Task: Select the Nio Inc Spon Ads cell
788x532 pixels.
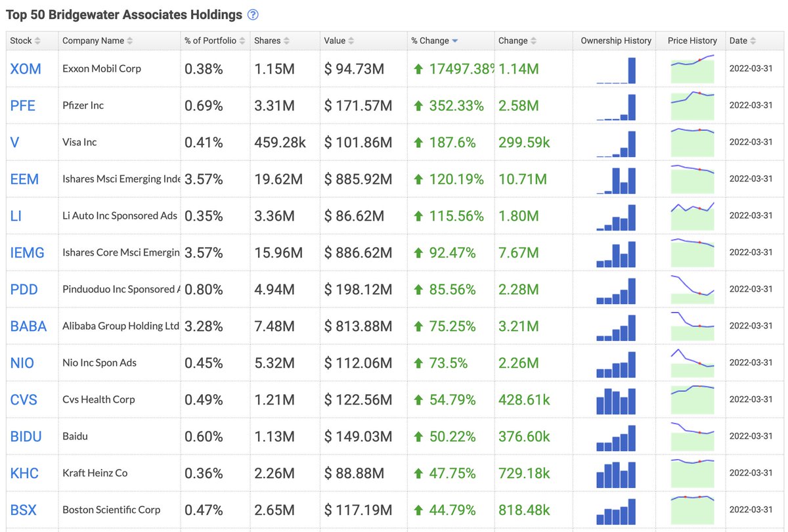Action: pos(99,363)
